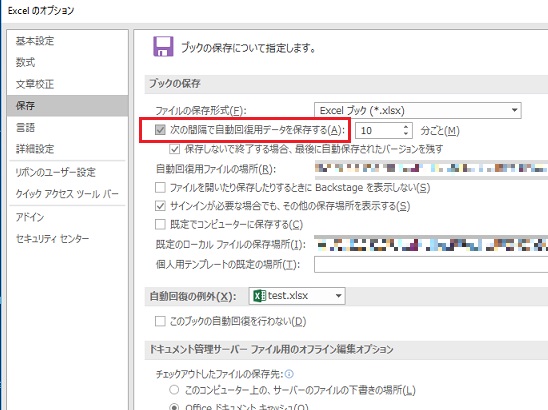Click 個人用テンプレートの既定の場所 field
Viewport: 548px width, 410px height.
click(x=431, y=265)
